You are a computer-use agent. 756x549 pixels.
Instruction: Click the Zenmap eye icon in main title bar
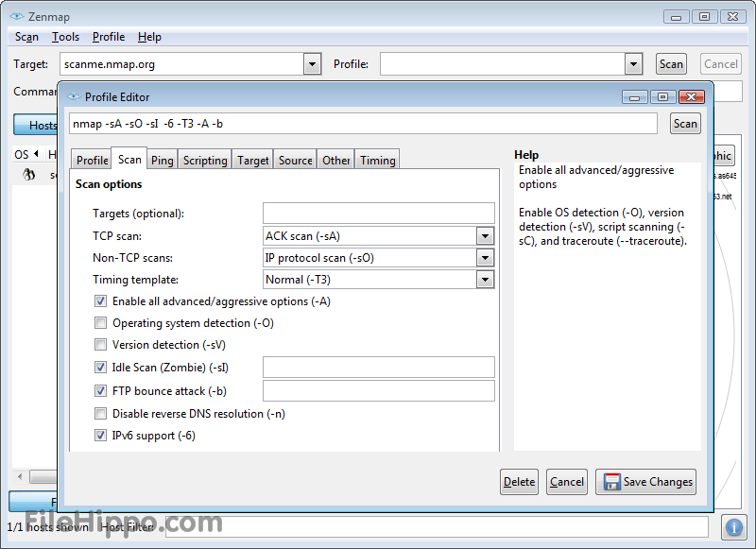[16, 16]
